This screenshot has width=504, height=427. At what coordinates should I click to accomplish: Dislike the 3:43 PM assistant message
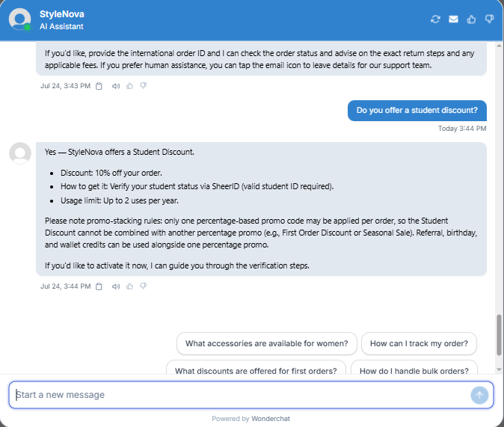point(144,85)
